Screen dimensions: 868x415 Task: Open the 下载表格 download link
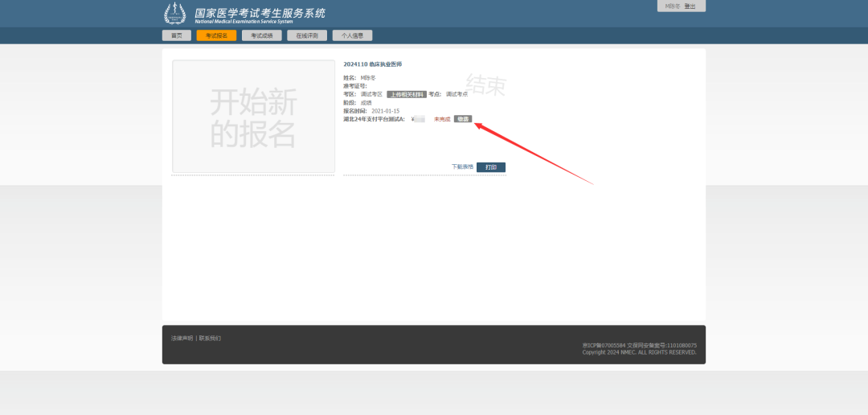pos(462,167)
